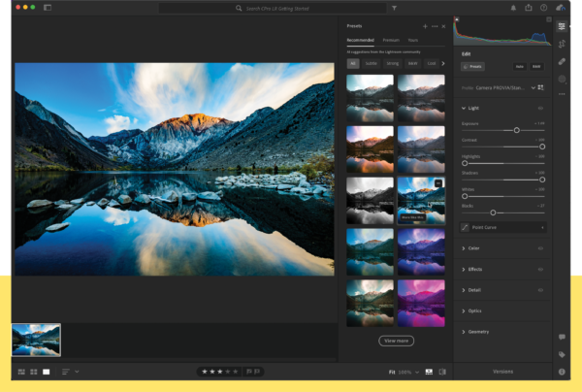Image resolution: width=582 pixels, height=392 pixels.
Task: Open the Help question mark icon
Action: [x=544, y=8]
